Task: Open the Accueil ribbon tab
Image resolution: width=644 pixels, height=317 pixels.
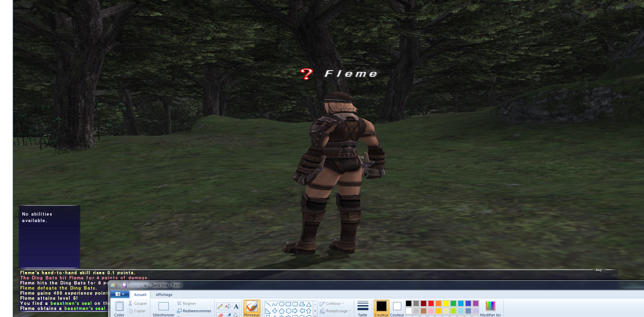Action: (140, 295)
